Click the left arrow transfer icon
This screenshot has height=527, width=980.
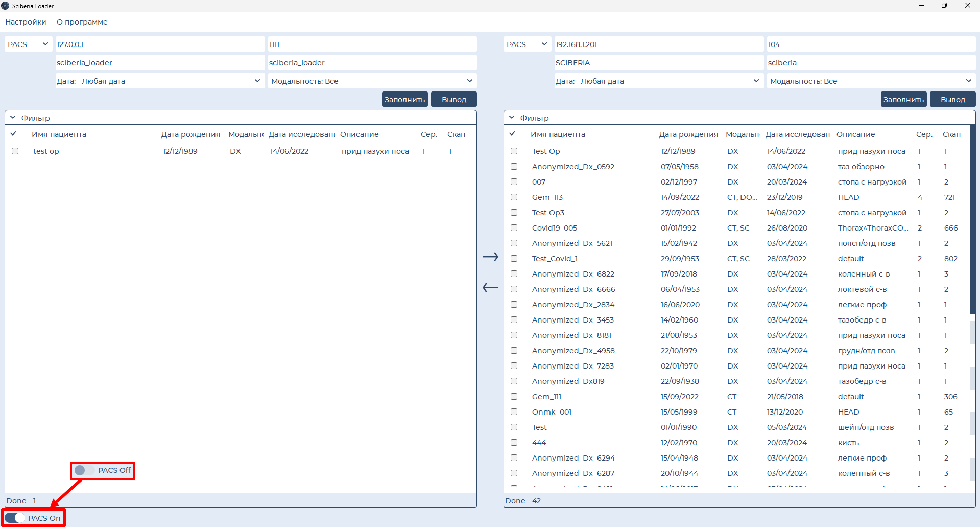pos(490,288)
